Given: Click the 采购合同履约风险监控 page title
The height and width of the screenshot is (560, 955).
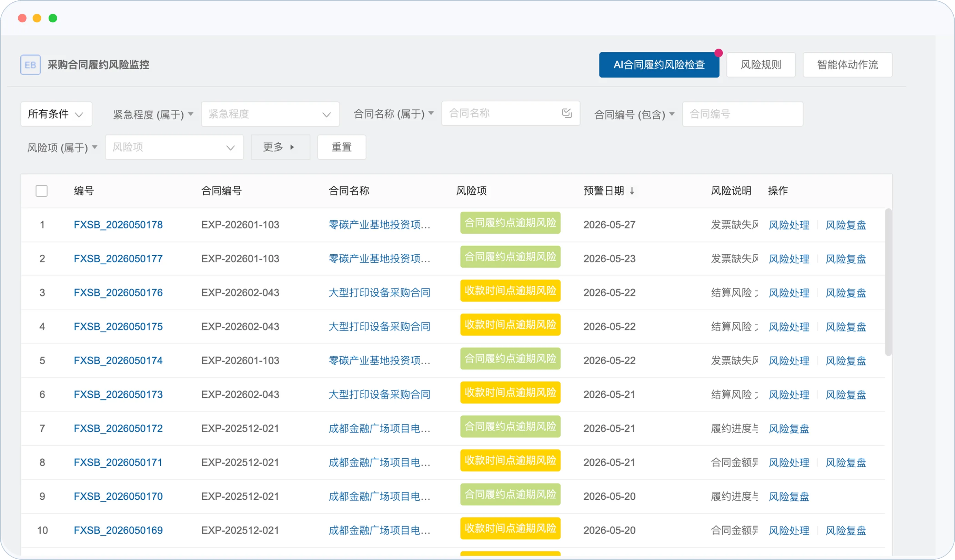Looking at the screenshot, I should [99, 65].
